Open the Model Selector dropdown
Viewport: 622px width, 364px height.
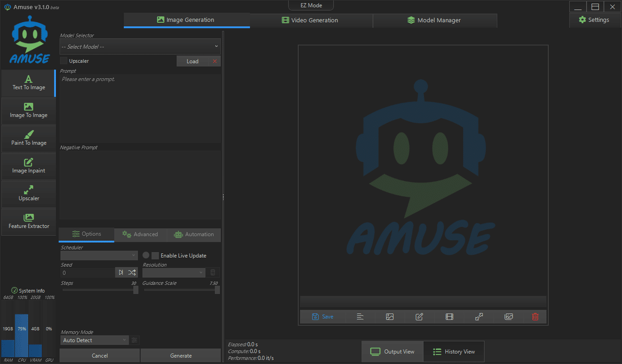click(x=139, y=46)
